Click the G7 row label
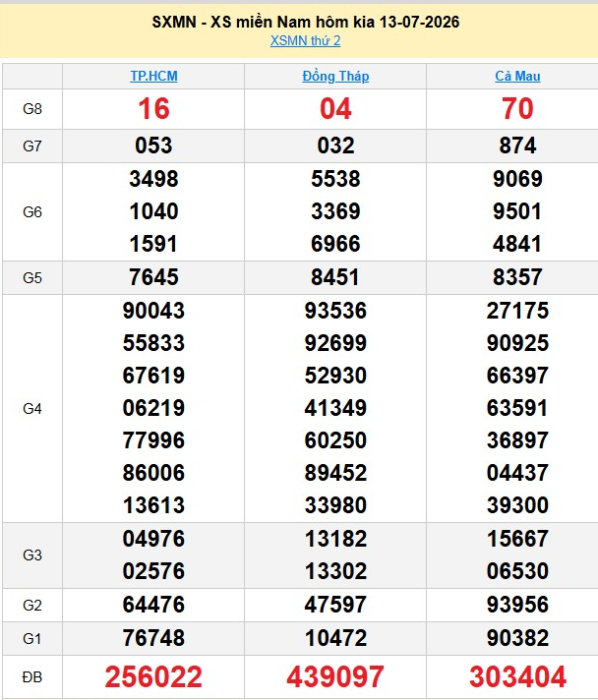Image resolution: width=598 pixels, height=700 pixels. 32,146
